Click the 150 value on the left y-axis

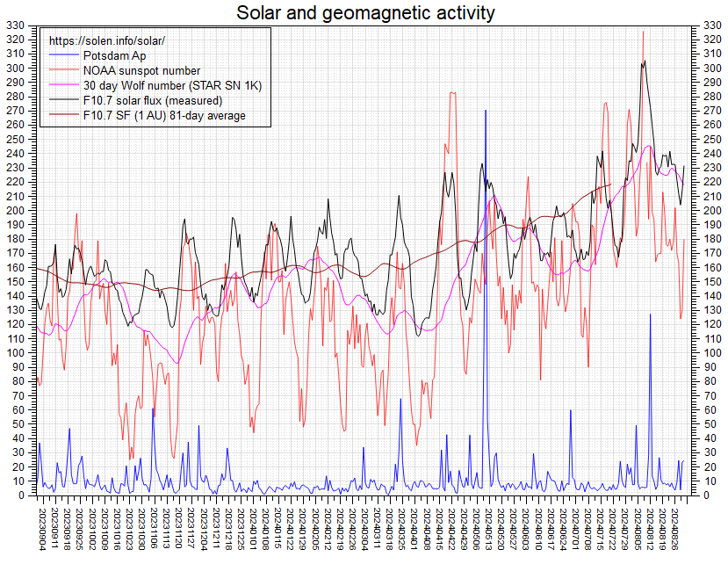pos(16,281)
